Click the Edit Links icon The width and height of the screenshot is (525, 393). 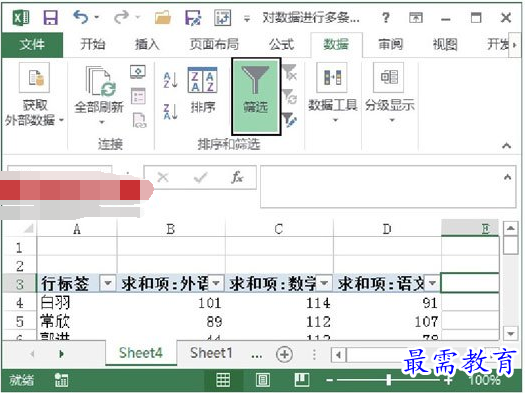(x=139, y=120)
